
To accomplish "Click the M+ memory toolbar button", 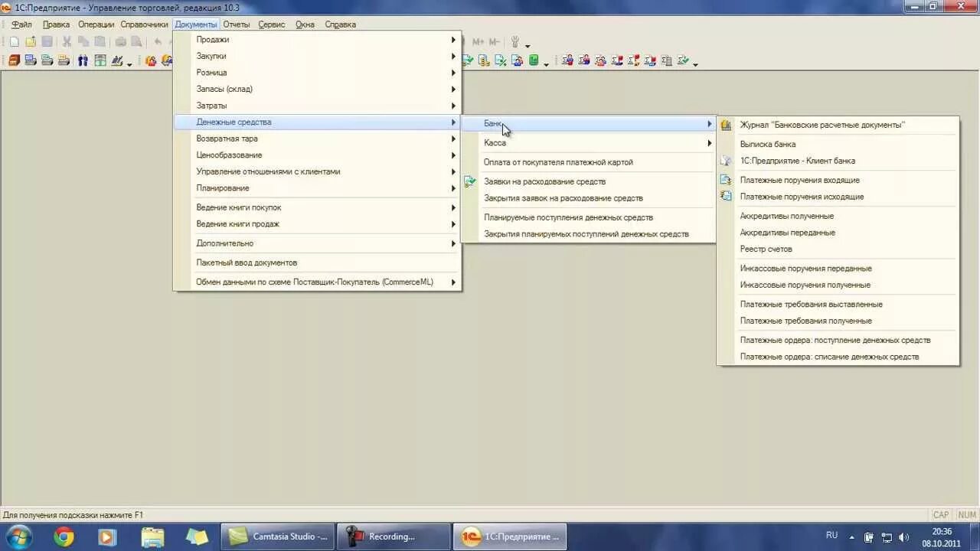I will tap(479, 42).
